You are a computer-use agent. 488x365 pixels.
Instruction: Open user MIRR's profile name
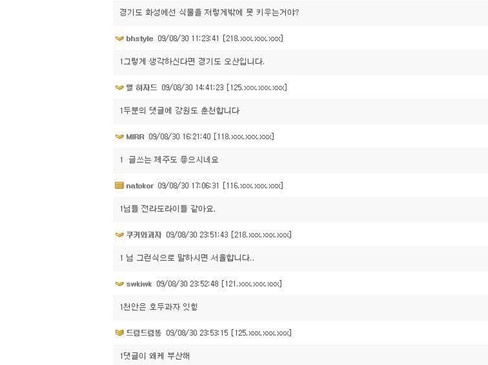click(x=135, y=137)
